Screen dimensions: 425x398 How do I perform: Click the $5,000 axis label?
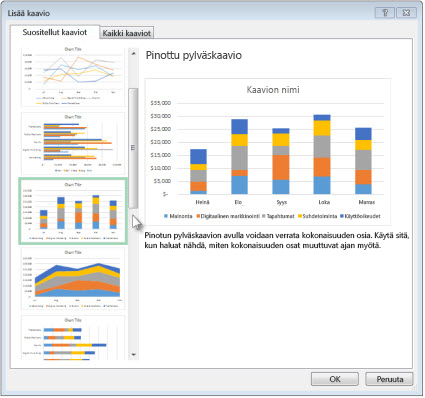point(162,181)
